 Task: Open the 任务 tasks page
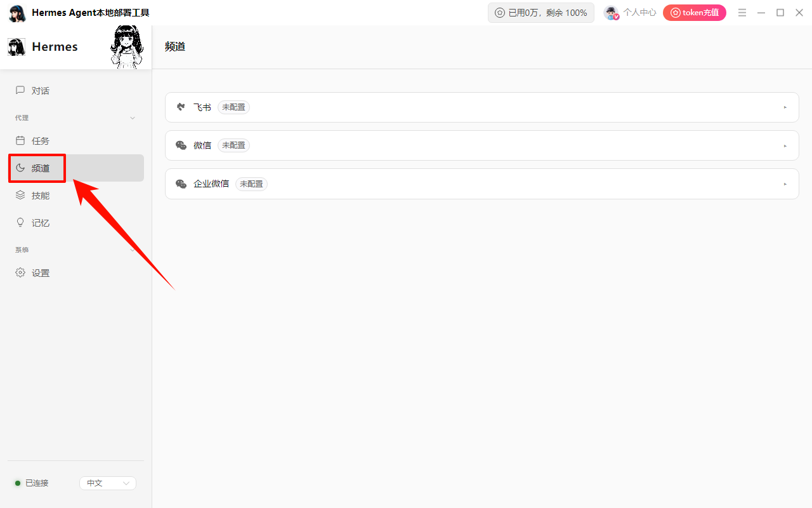coord(76,141)
